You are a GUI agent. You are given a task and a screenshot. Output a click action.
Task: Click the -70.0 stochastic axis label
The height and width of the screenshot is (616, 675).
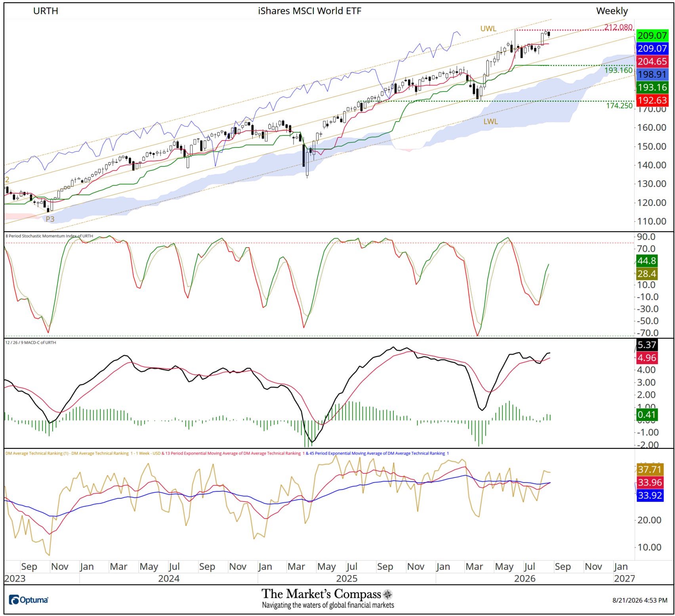pyautogui.click(x=647, y=333)
